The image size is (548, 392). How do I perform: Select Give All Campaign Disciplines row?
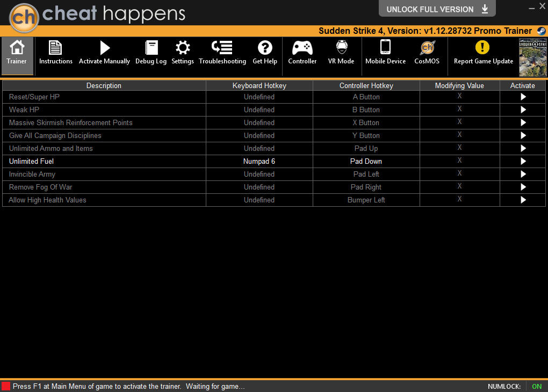[x=274, y=135]
